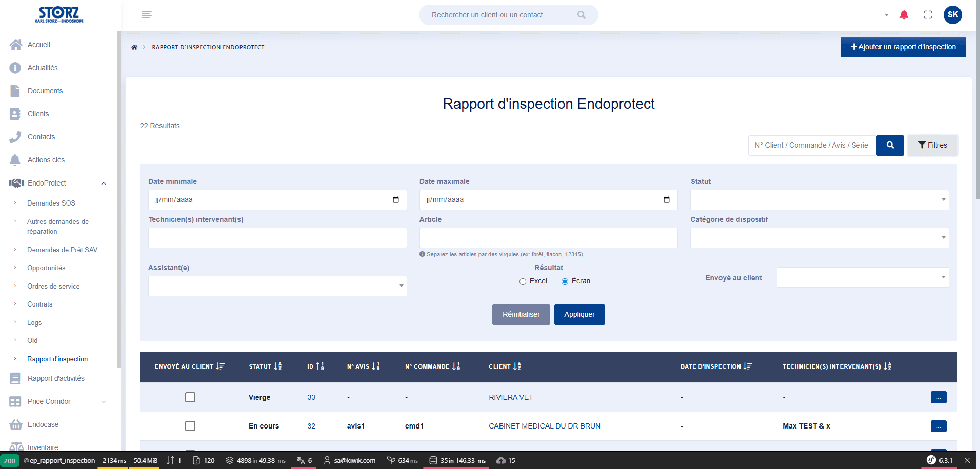Go to home via breadcrumb house icon
Image resolution: width=980 pixels, height=469 pixels.
coord(134,47)
